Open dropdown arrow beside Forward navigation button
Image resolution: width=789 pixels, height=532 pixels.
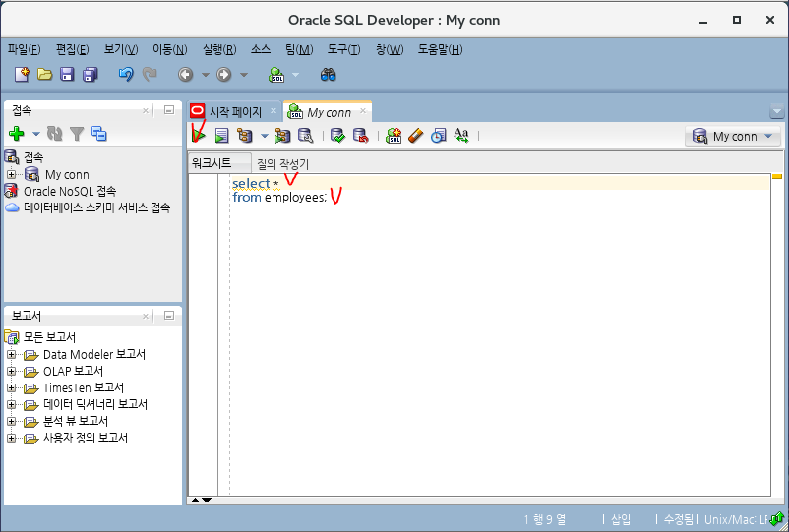click(x=244, y=75)
